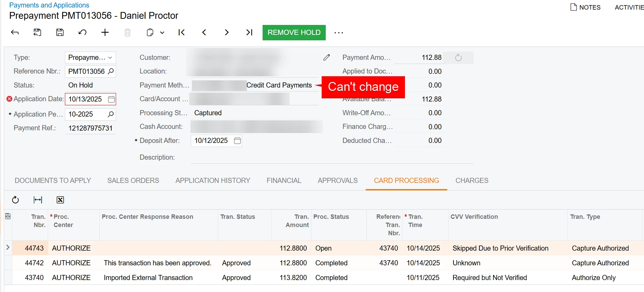The height and width of the screenshot is (292, 644).
Task: Click the Export to Excel icon
Action: coord(60,200)
